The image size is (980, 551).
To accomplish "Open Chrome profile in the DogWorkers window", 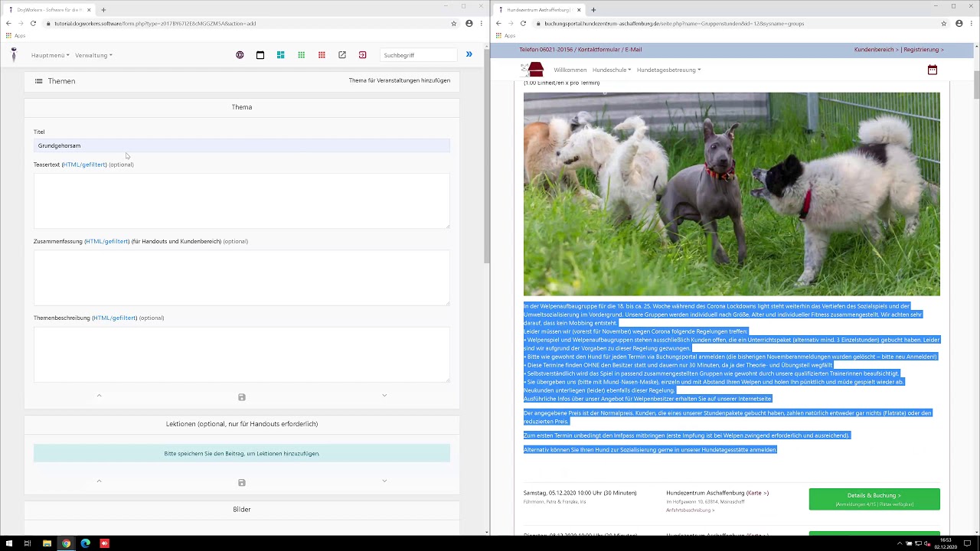I will [469, 24].
